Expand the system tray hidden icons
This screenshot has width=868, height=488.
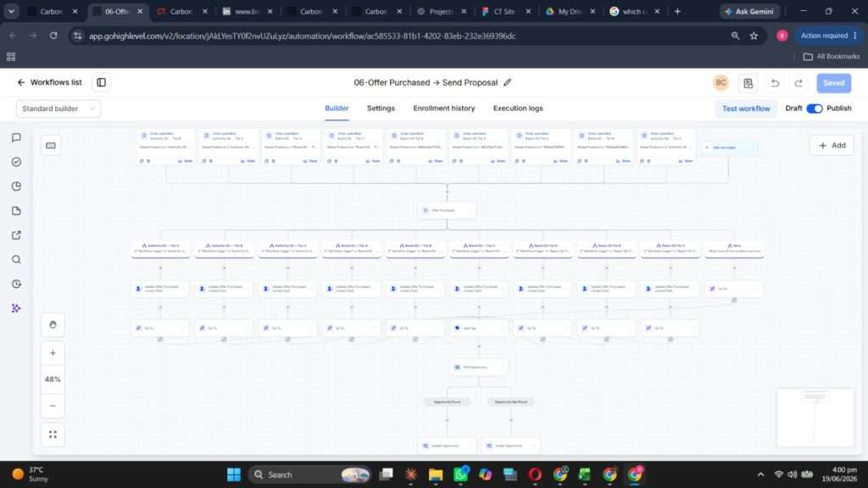[760, 474]
